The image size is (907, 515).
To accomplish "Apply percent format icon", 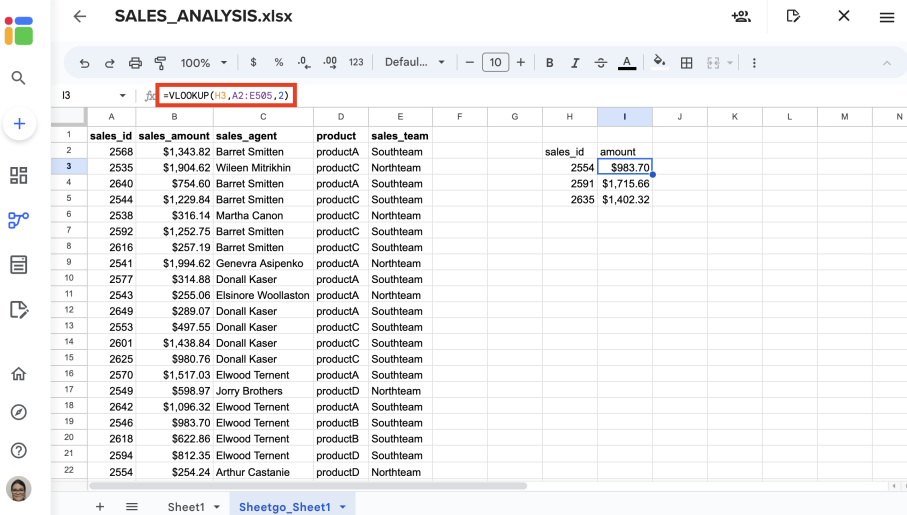I will (x=279, y=62).
